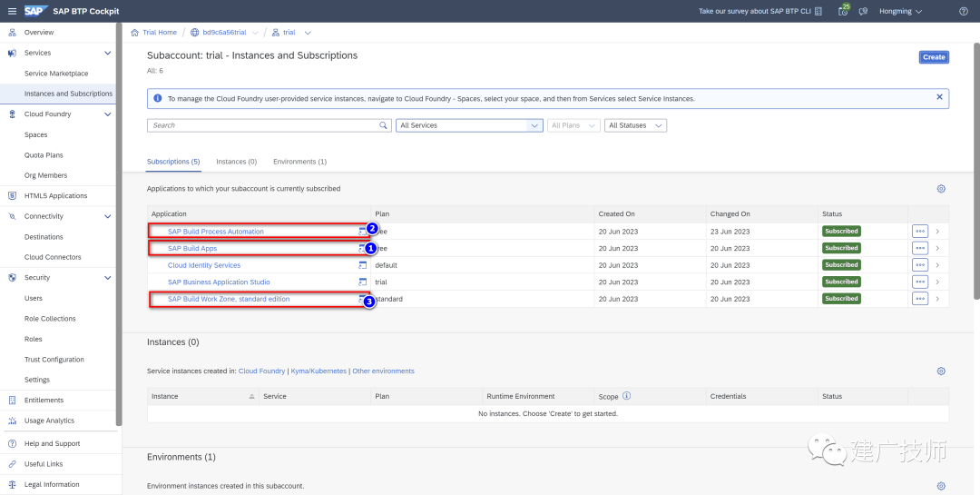Click the Useful Links icon
Screen dimensions: 980x495
click(12, 464)
